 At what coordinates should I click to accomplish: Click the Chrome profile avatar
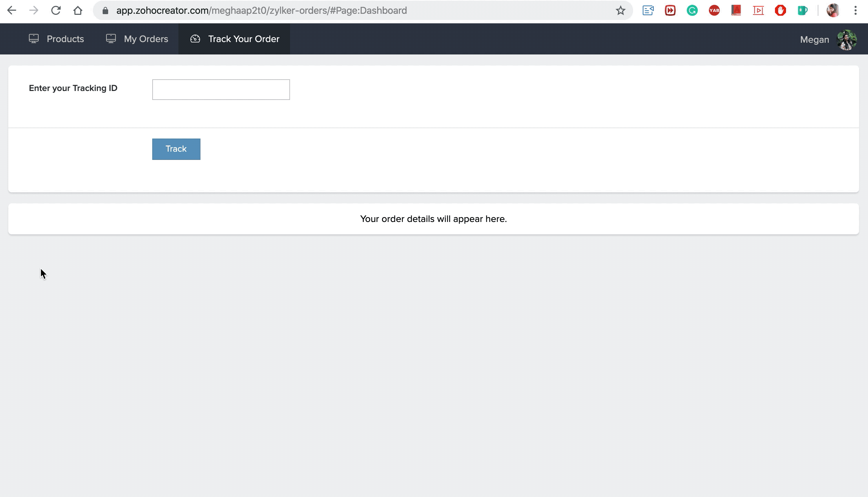click(x=833, y=10)
